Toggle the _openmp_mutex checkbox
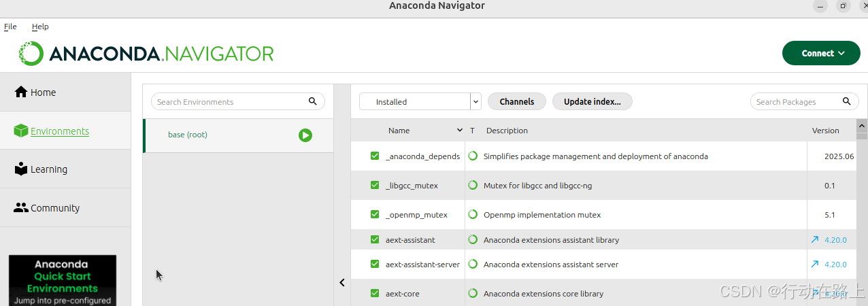Screen dimensions: 868x306 tap(375, 215)
